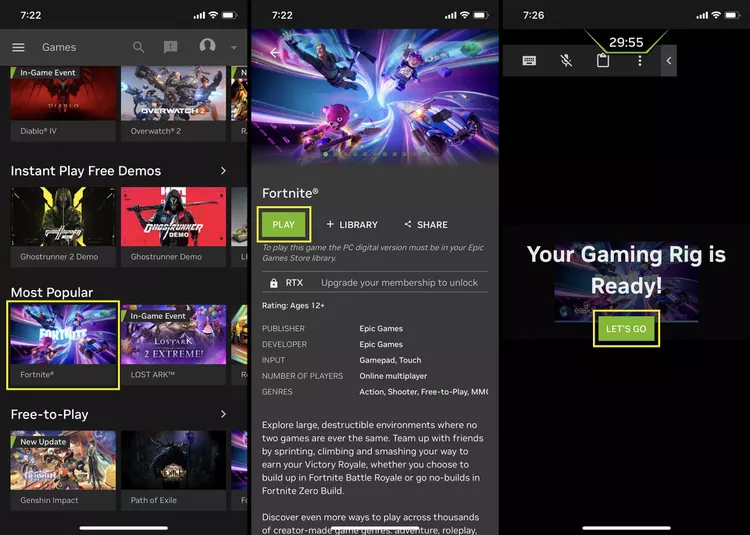This screenshot has height=535, width=750.
Task: Tap the RTX lock icon
Action: tap(274, 283)
